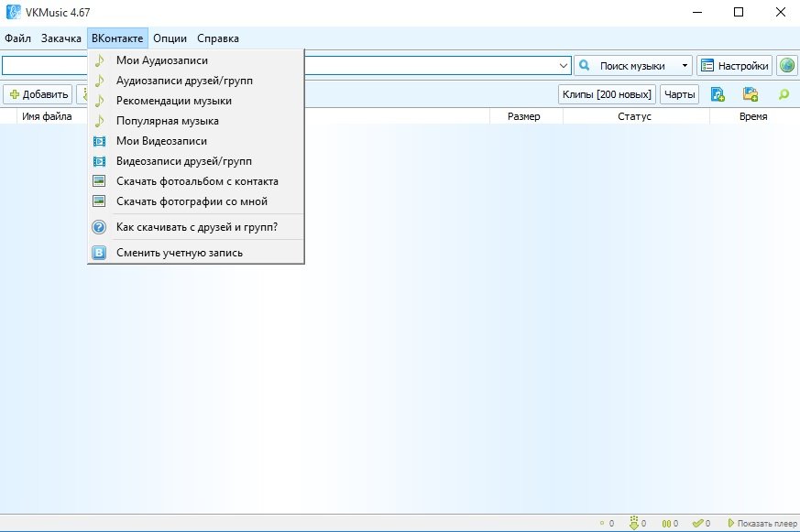Open the Настройки settings button
The height and width of the screenshot is (532, 800).
(x=734, y=66)
